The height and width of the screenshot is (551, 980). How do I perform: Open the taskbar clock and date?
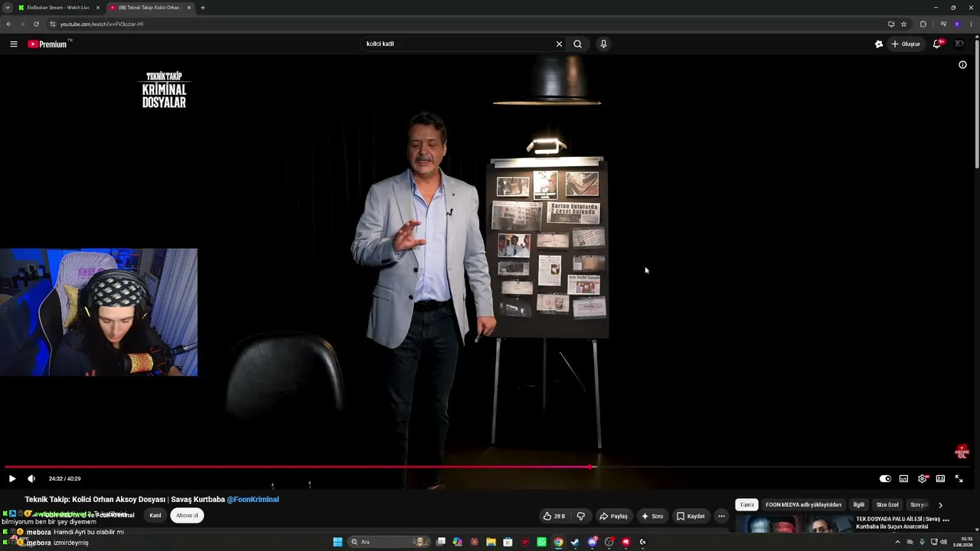[x=962, y=542]
